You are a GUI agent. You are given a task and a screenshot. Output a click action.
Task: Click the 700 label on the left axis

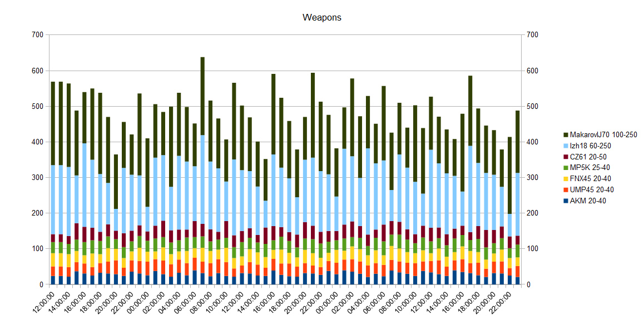click(37, 35)
